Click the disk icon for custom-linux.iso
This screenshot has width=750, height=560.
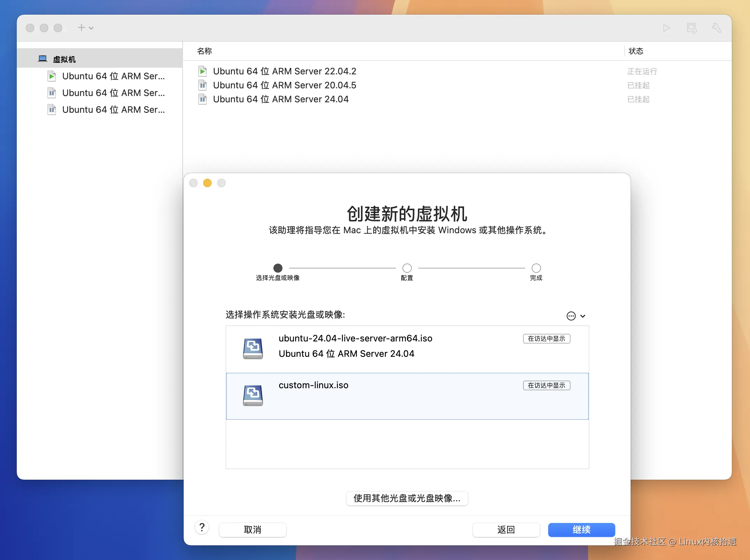pyautogui.click(x=253, y=395)
